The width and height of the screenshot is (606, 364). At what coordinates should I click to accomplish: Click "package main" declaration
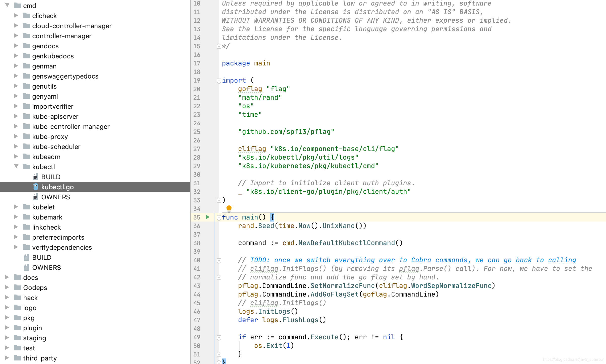(x=246, y=63)
